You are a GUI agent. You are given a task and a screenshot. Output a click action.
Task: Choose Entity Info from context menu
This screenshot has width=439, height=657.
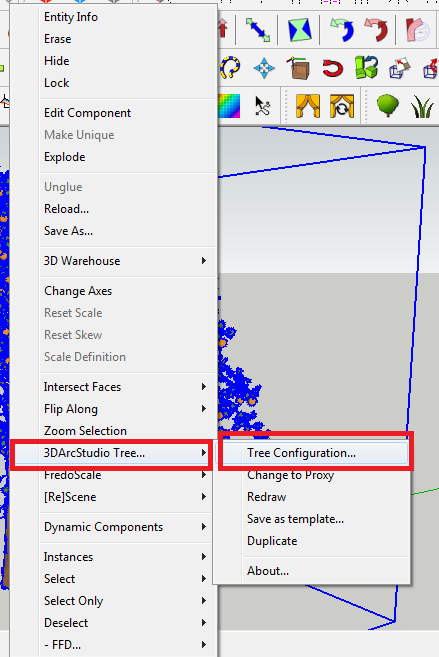point(127,17)
